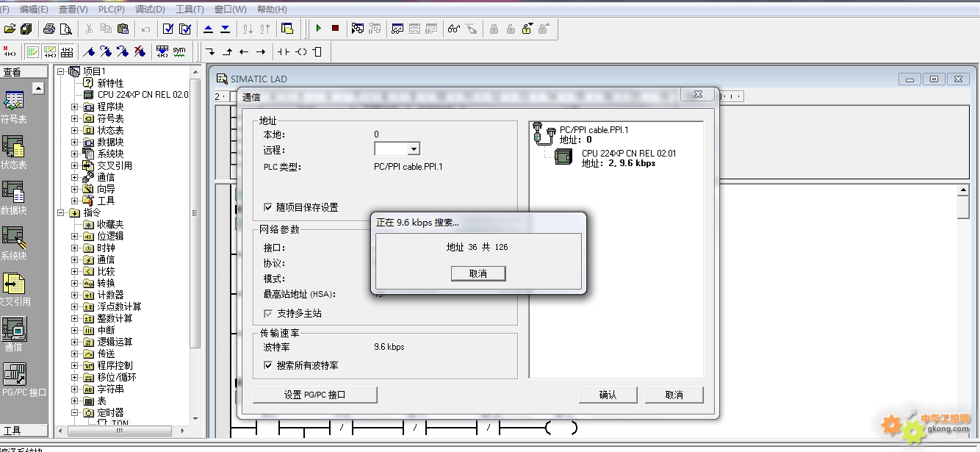Click the Options toolbar icon
The image size is (980, 452).
(287, 29)
